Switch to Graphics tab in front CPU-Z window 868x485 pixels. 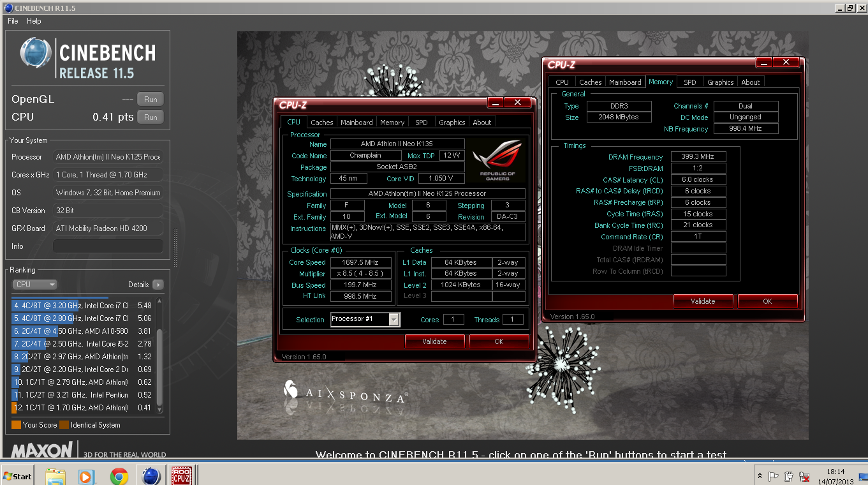click(452, 123)
